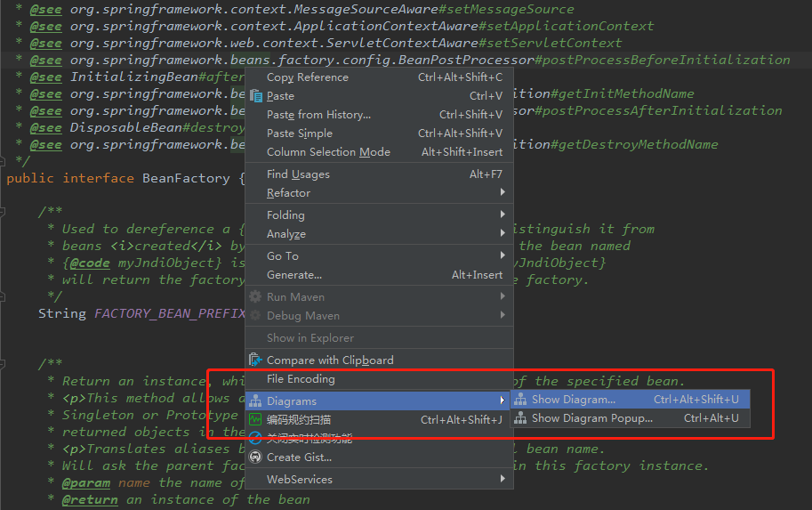The width and height of the screenshot is (812, 510).
Task: Click the BeanFactory interface name in code
Action: coord(186,178)
